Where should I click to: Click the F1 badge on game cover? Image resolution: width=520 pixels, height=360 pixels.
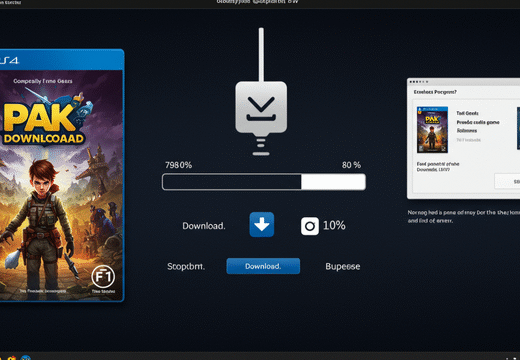(x=103, y=276)
